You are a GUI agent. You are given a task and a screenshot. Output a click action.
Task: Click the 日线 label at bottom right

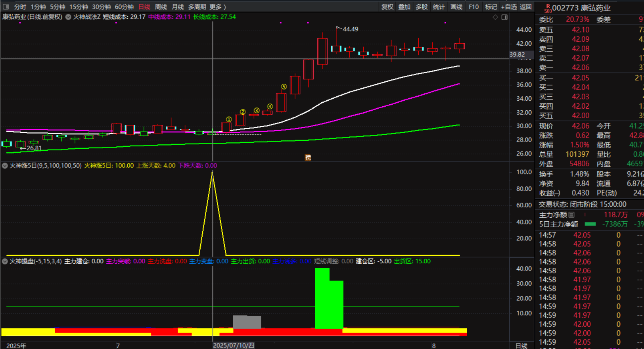521,346
